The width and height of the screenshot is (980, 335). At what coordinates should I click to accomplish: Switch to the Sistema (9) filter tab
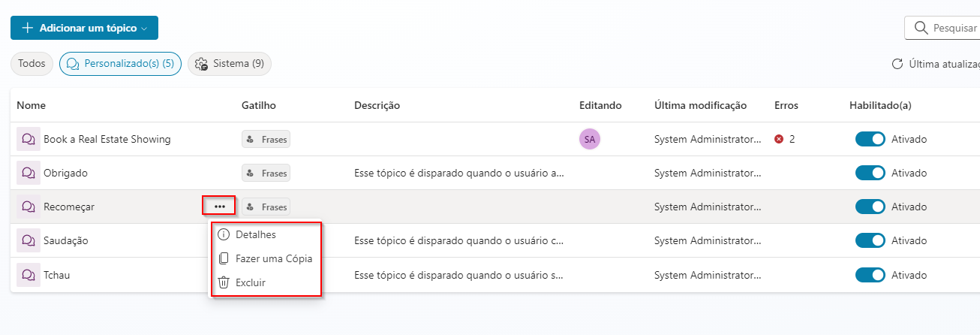tap(230, 64)
